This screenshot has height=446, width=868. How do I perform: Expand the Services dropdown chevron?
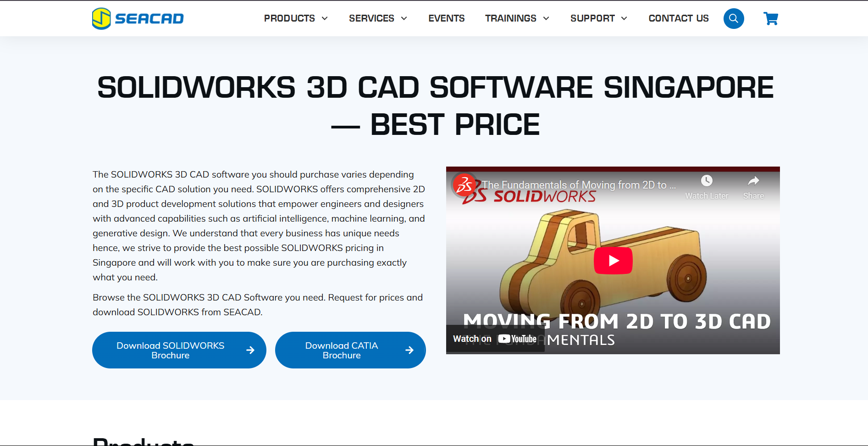click(x=404, y=19)
